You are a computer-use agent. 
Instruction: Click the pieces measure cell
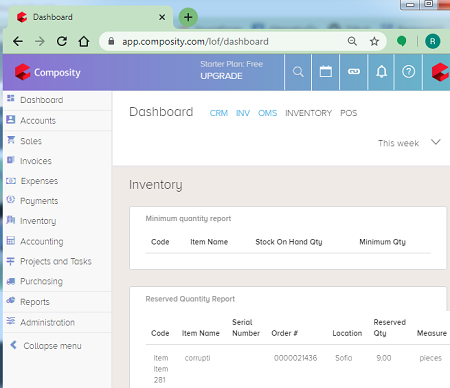click(x=430, y=358)
